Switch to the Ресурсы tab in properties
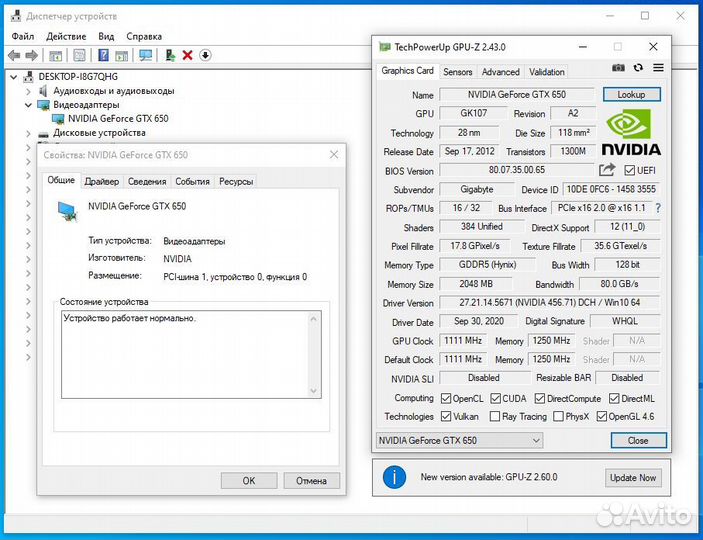 [x=236, y=182]
